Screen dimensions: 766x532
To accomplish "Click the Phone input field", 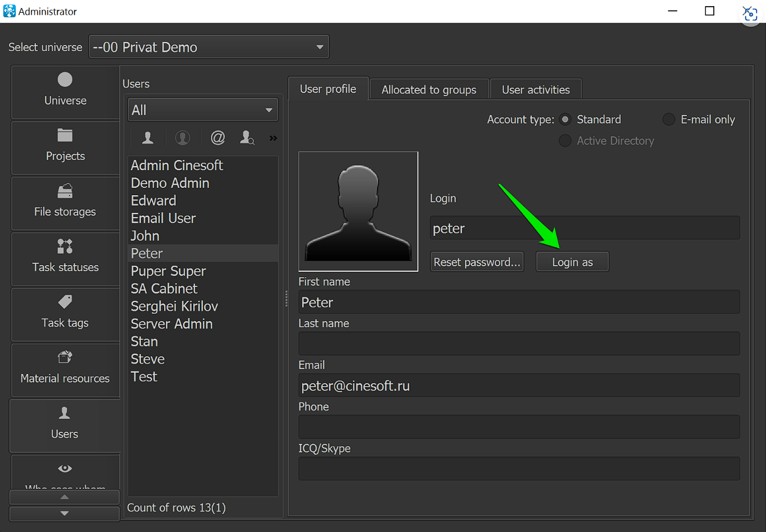I will pos(519,427).
